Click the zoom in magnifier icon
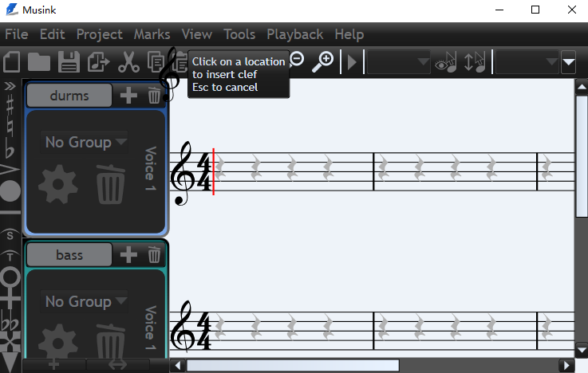Screen dimensions: 588x373 (322, 61)
